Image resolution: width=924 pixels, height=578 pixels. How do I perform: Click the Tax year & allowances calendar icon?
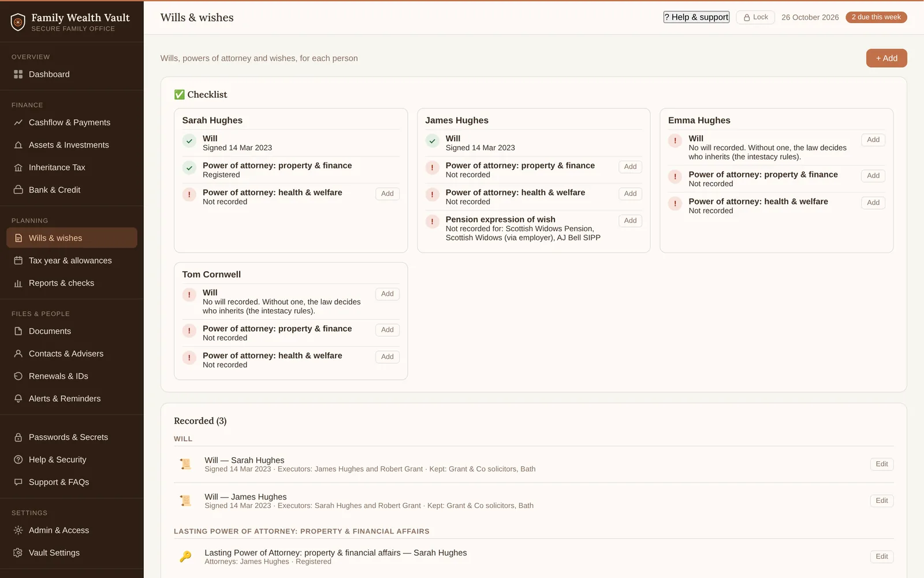click(18, 261)
